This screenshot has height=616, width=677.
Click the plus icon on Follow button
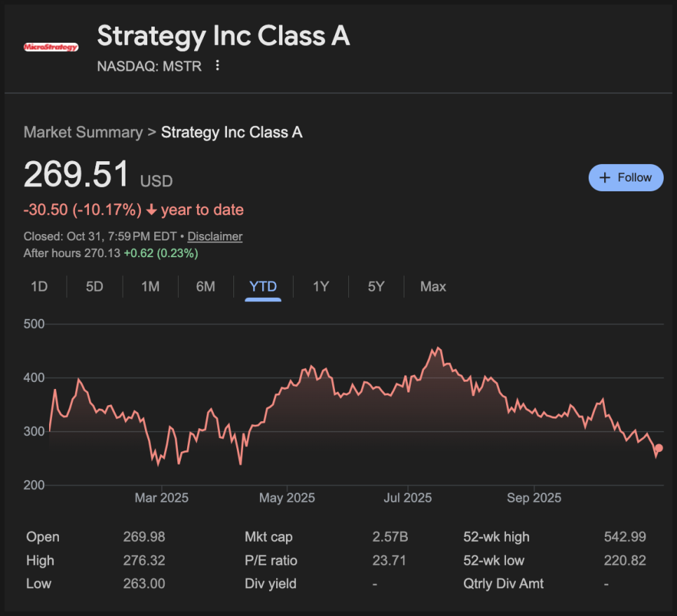point(605,178)
